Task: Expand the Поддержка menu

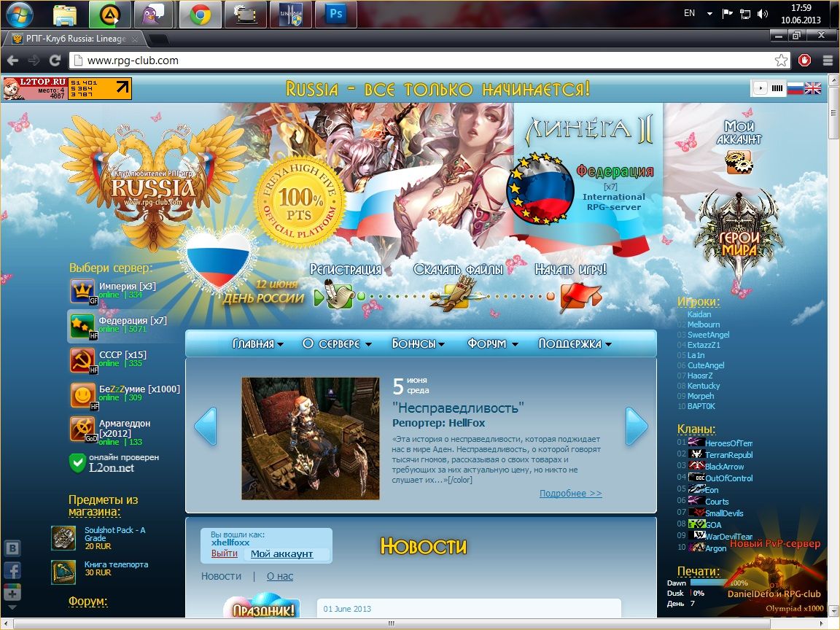Action: [575, 343]
